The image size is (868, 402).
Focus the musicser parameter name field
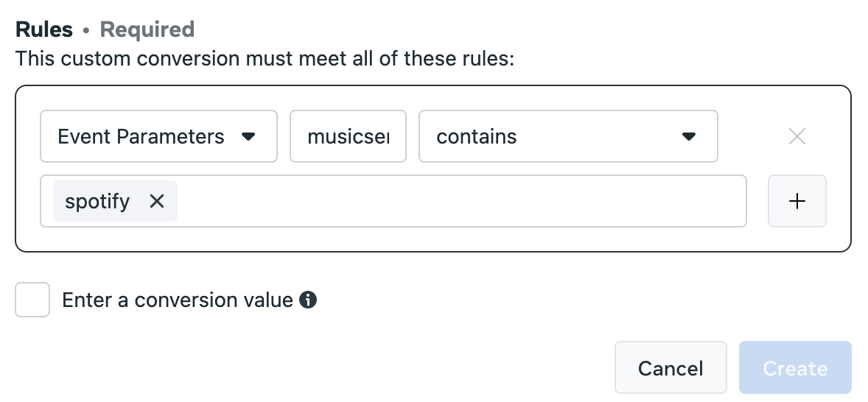click(348, 137)
